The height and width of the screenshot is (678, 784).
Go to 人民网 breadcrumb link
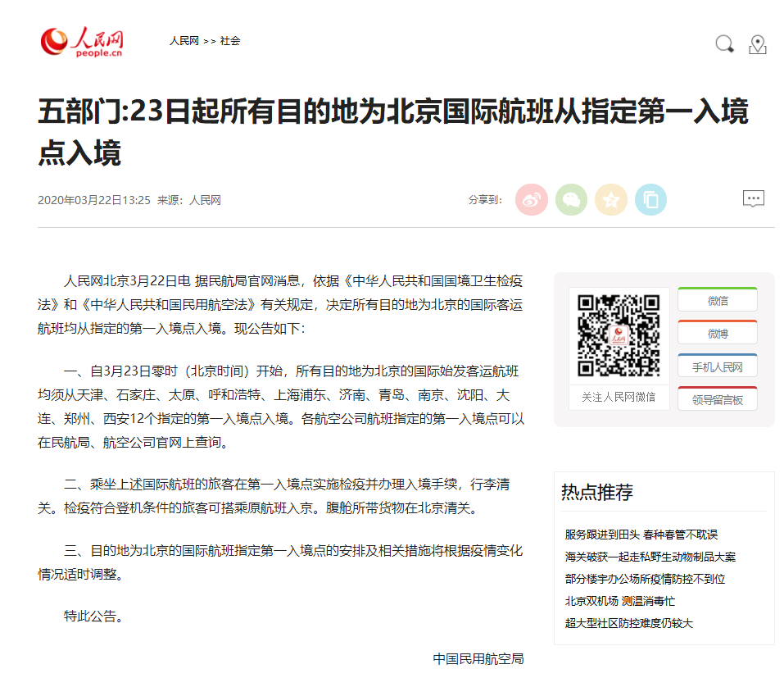(184, 41)
